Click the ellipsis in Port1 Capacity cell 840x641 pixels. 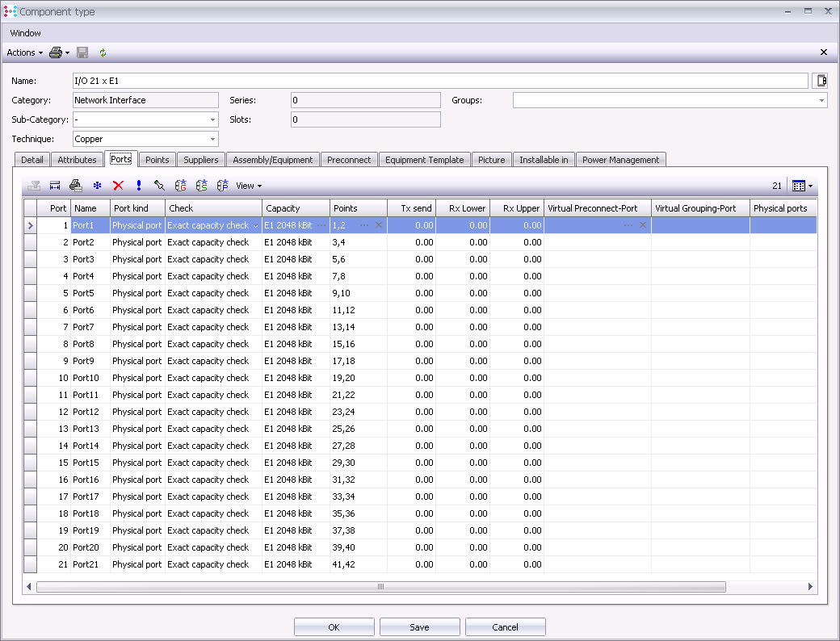(321, 225)
